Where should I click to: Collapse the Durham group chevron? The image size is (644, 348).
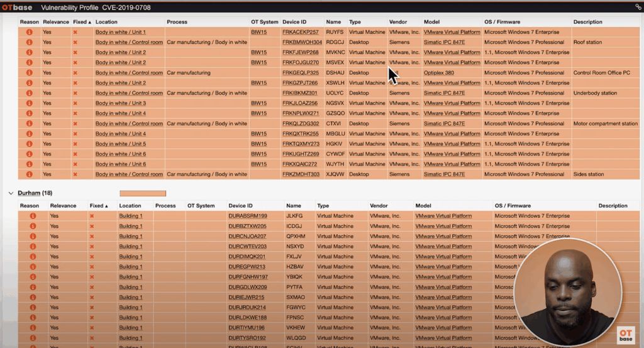click(x=11, y=193)
